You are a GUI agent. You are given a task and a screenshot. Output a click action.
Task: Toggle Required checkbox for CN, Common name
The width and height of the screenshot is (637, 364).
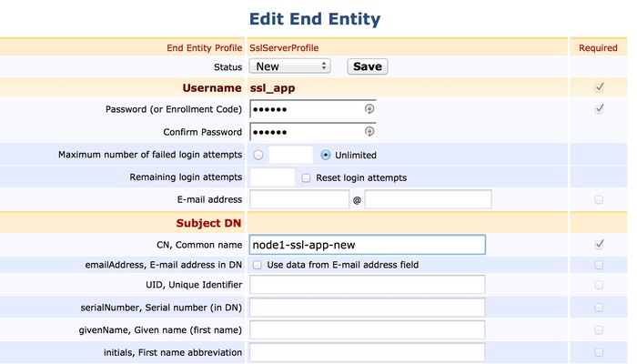click(598, 244)
